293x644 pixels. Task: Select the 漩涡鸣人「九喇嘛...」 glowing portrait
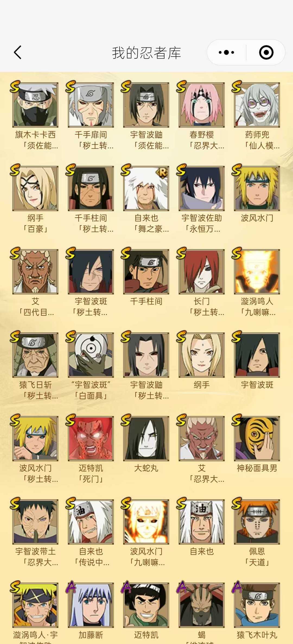(257, 272)
